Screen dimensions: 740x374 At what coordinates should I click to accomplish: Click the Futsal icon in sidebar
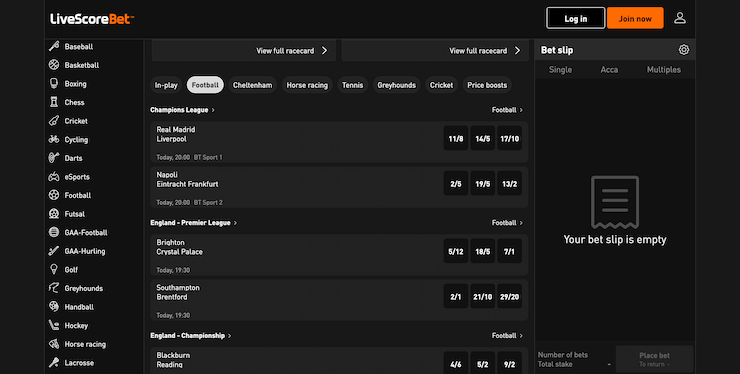point(54,213)
